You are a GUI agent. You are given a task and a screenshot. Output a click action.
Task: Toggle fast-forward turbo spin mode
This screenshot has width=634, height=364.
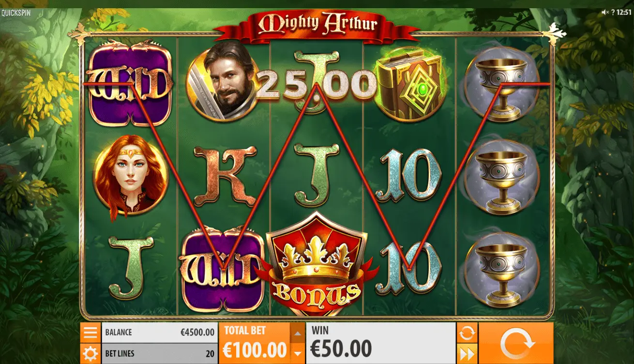pyautogui.click(x=467, y=354)
